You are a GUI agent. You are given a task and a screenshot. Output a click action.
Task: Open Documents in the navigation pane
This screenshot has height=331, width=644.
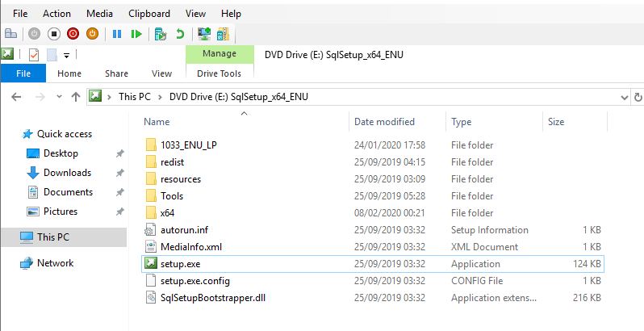click(x=68, y=192)
